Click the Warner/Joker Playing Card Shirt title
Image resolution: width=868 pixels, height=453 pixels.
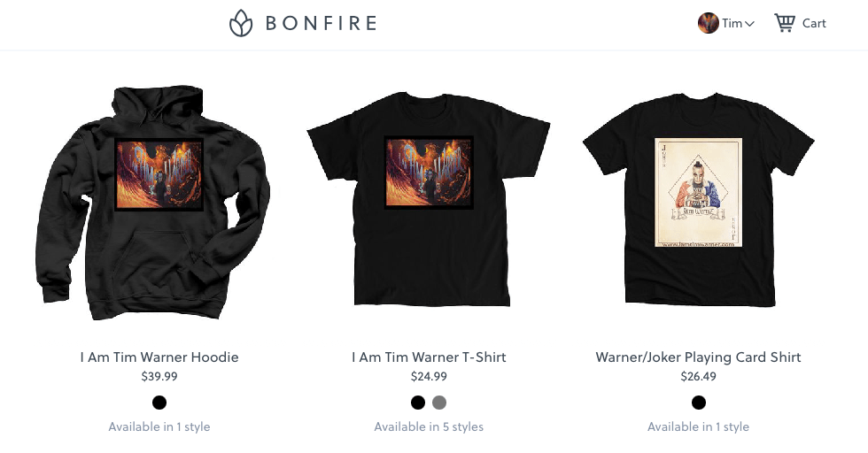tap(699, 357)
